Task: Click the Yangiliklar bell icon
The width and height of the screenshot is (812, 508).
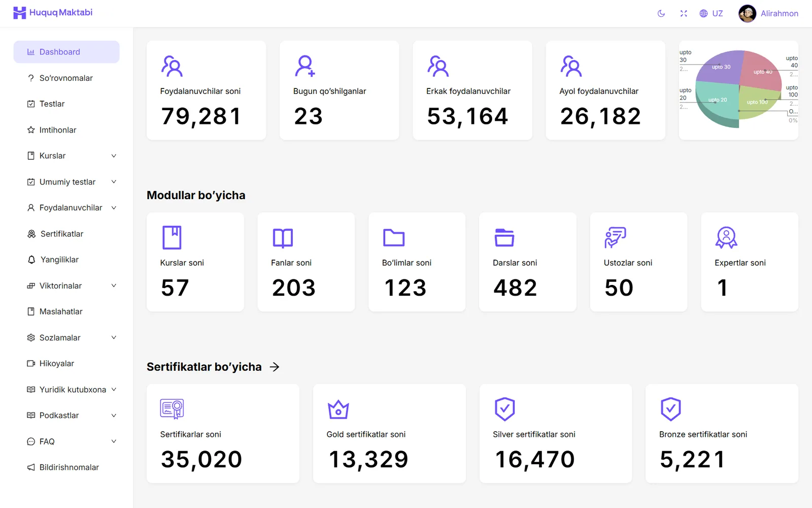Action: click(x=31, y=260)
